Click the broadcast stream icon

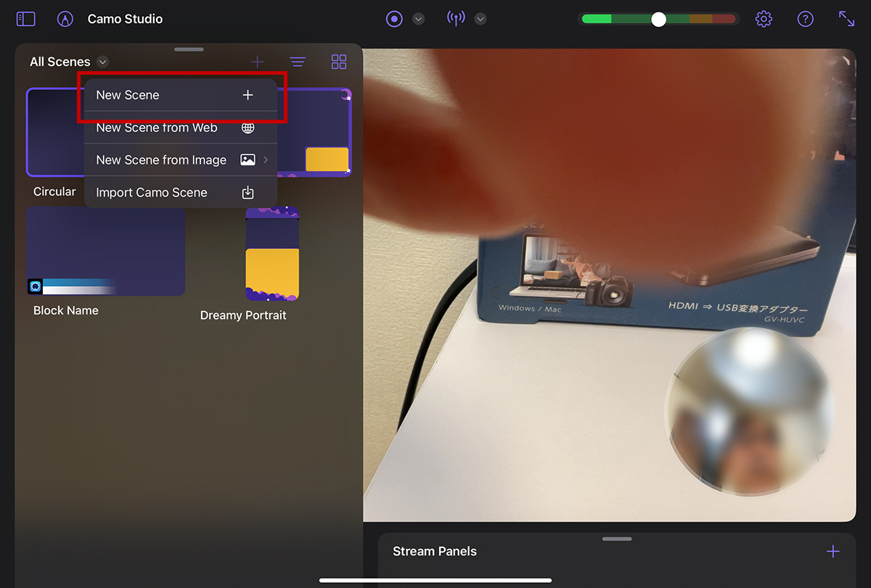point(456,19)
